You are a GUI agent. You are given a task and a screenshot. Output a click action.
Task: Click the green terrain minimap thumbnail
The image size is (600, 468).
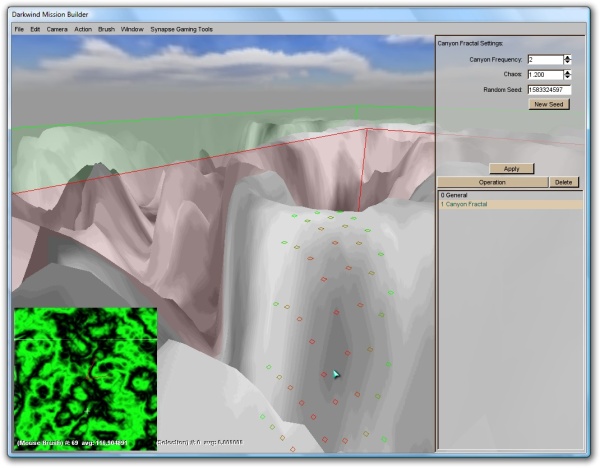[x=85, y=375]
